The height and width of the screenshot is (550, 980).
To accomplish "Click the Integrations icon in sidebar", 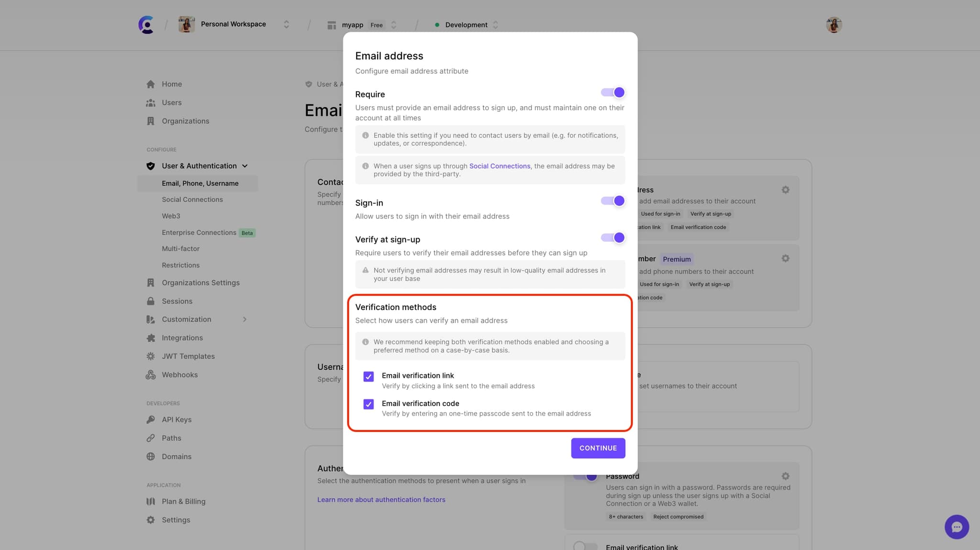I will 151,338.
